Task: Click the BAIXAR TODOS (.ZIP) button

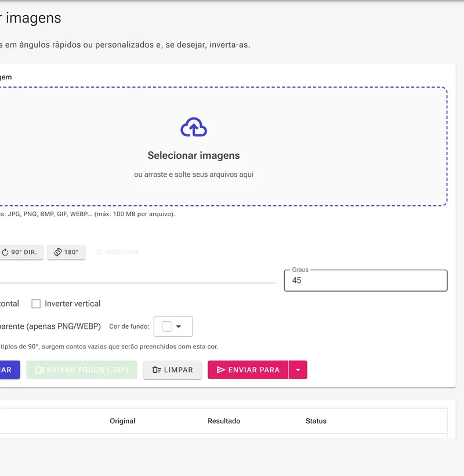Action: (x=82, y=370)
